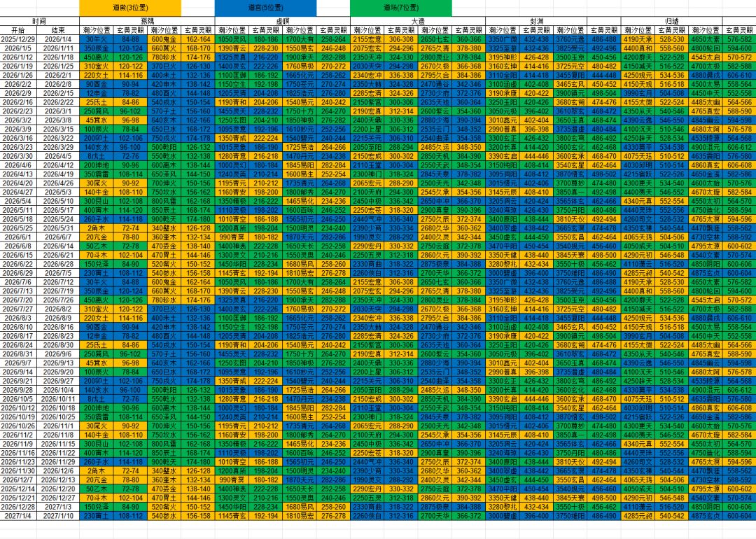Screen dimensions: 756x539
Task: Select 4155太微 in the 2026/2/16 row
Action: (x=638, y=102)
